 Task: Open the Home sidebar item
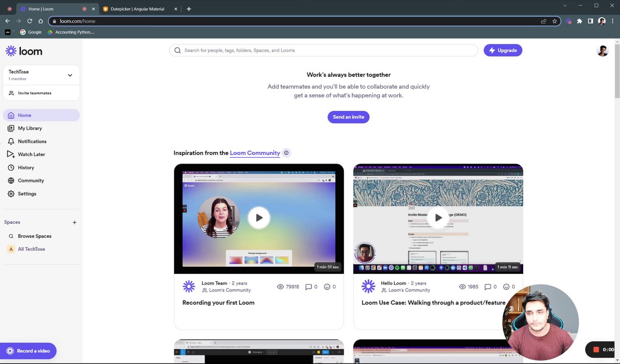(41, 115)
